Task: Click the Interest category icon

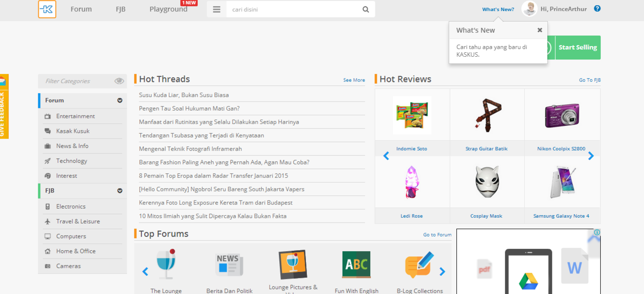Action: pos(48,176)
